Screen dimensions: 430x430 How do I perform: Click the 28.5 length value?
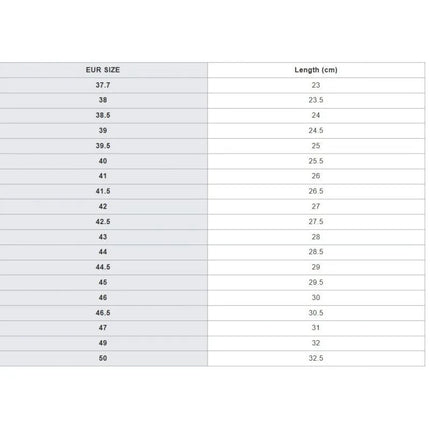(316, 252)
